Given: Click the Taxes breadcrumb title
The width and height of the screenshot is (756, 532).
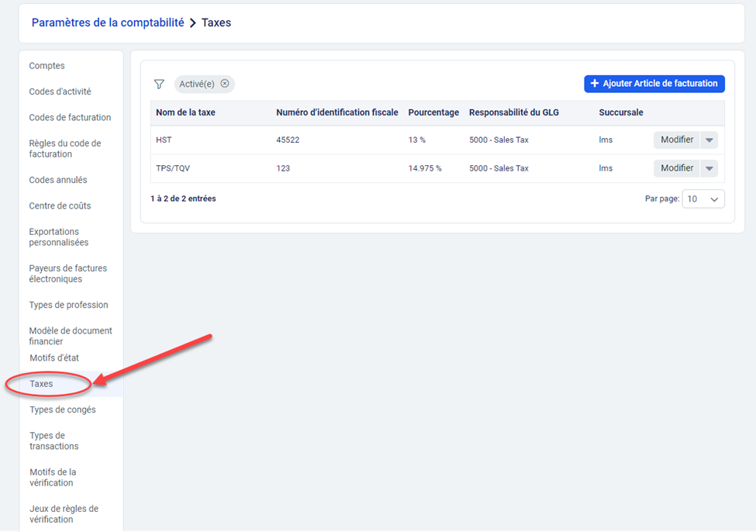Looking at the screenshot, I should tap(216, 22).
